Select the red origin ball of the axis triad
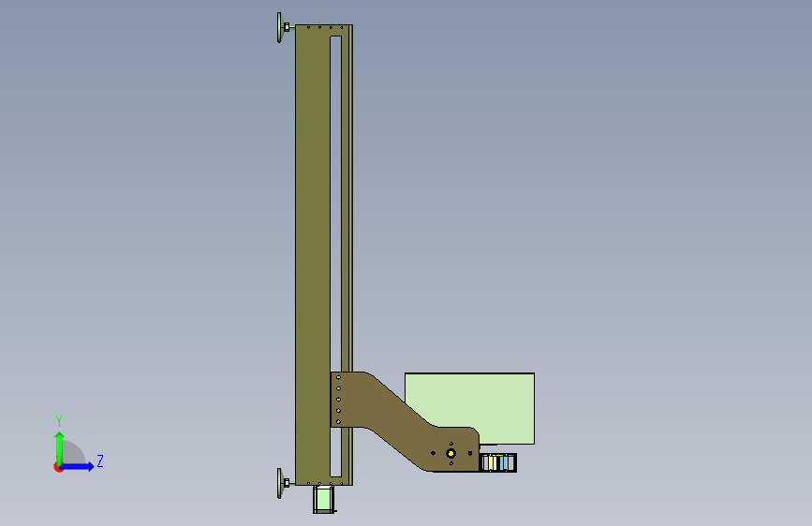Image resolution: width=812 pixels, height=526 pixels. [58, 467]
